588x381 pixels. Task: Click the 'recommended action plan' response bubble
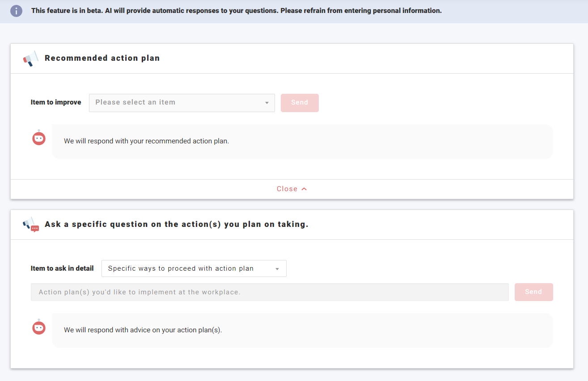tap(302, 141)
